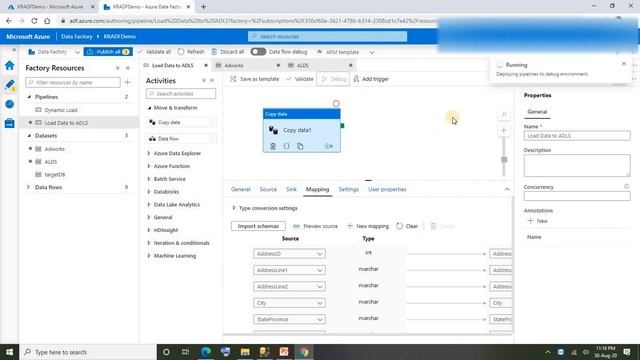Click the Publish all button

[x=108, y=52]
